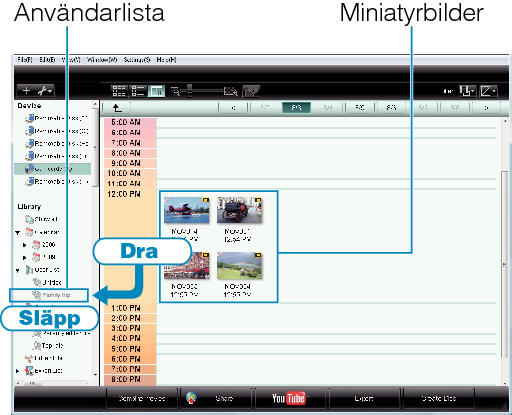Open the filter dropdown at toolbar right
This screenshot has width=512, height=415.
pos(467,91)
